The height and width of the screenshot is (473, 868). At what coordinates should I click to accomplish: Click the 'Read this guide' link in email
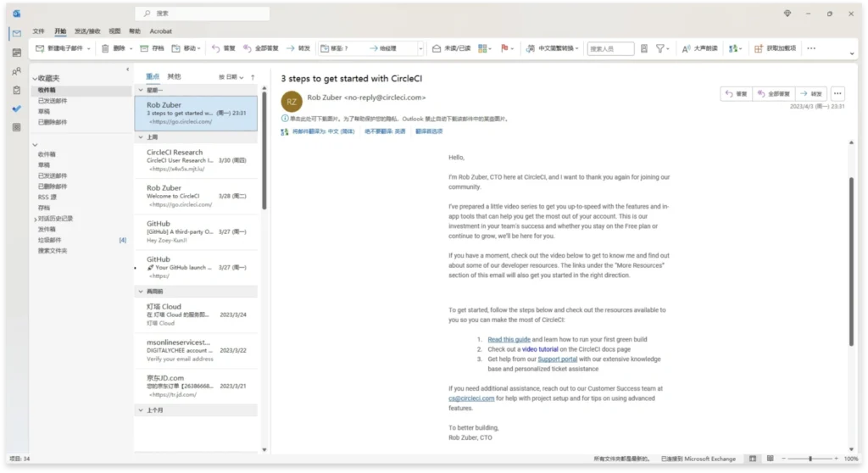[509, 340]
